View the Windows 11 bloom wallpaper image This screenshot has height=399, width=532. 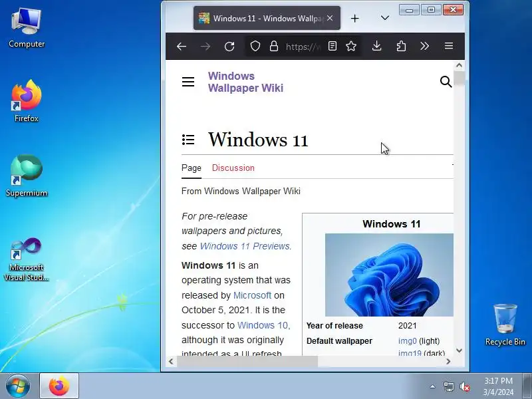coord(389,275)
